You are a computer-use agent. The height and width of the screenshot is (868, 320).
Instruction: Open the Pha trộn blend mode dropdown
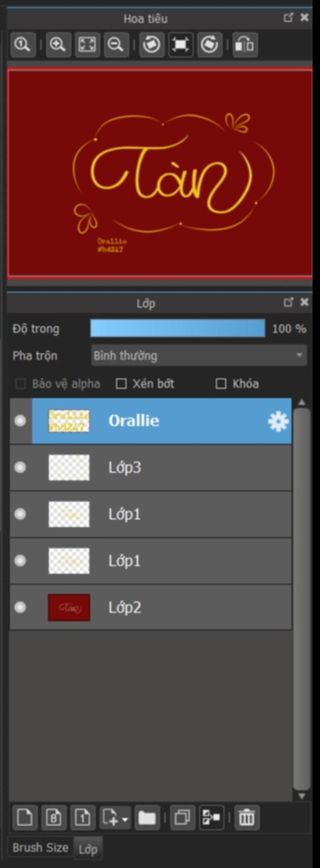[x=199, y=356]
